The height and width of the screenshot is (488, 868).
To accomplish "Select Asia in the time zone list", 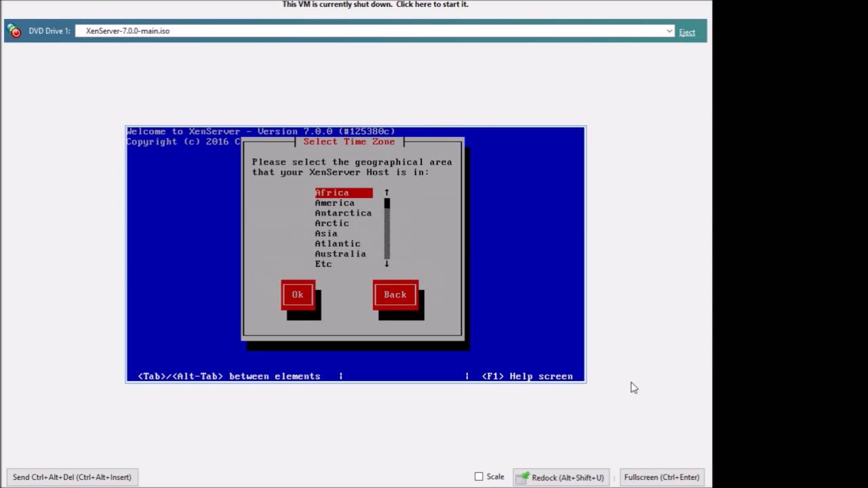I will (x=326, y=234).
